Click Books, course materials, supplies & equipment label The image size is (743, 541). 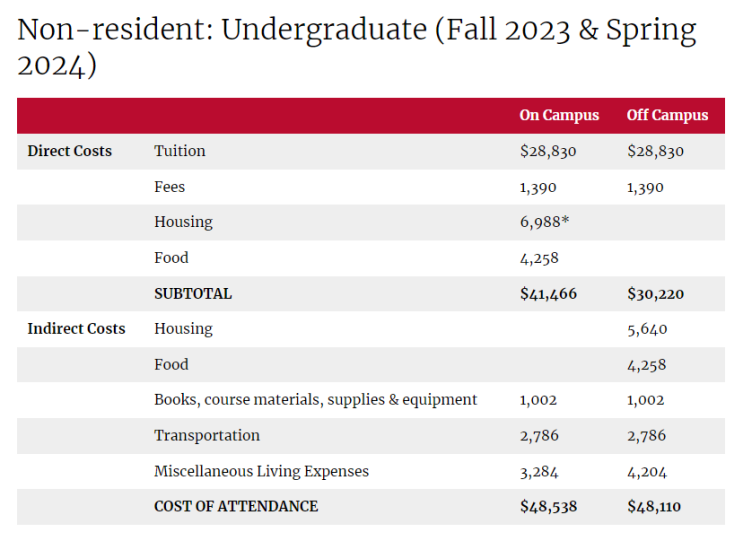click(x=315, y=400)
